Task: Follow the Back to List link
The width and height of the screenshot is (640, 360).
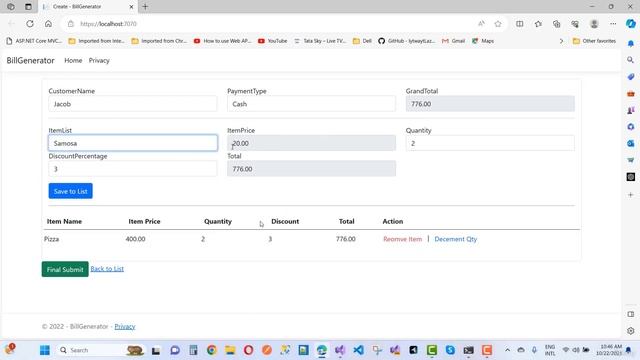Action: (x=107, y=269)
